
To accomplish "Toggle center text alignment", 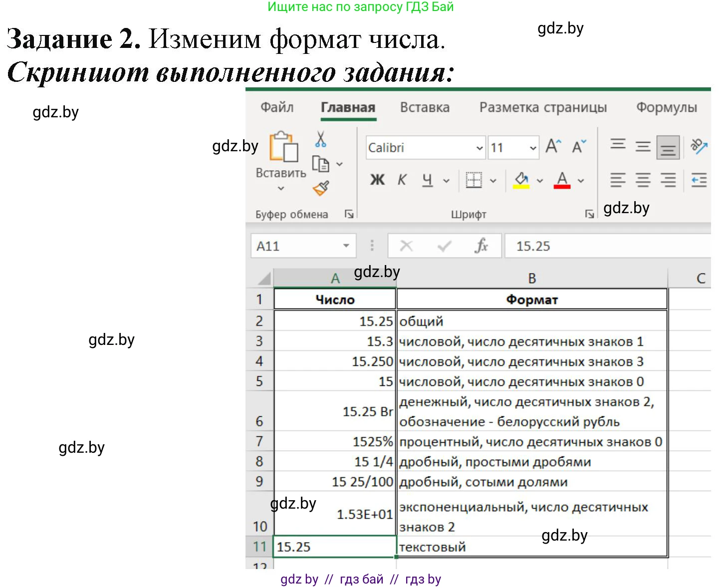I will (x=643, y=180).
